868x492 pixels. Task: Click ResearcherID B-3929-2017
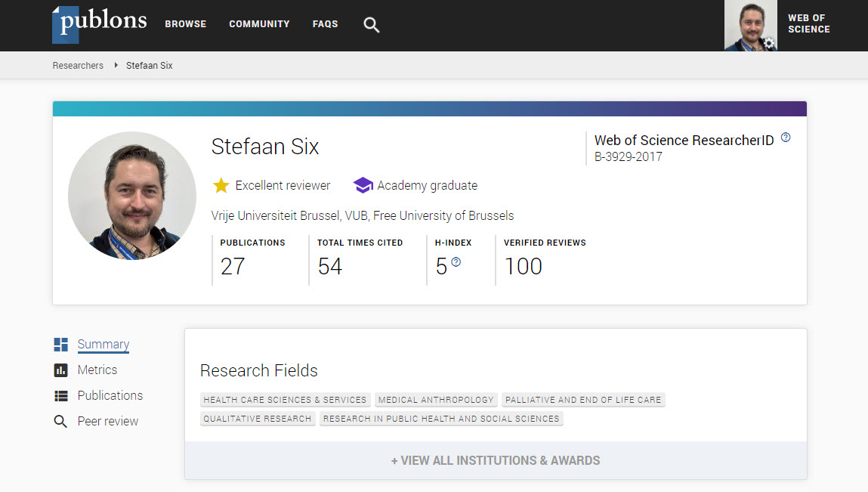[x=629, y=156]
